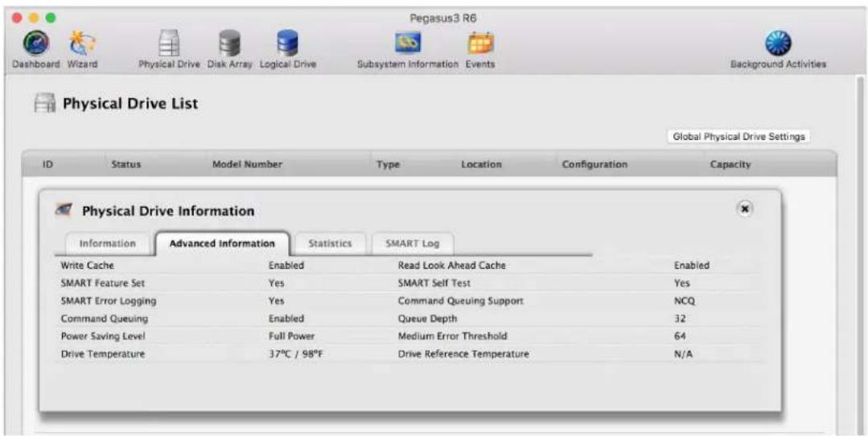The width and height of the screenshot is (868, 436).
Task: Click the Type column header
Action: point(388,164)
